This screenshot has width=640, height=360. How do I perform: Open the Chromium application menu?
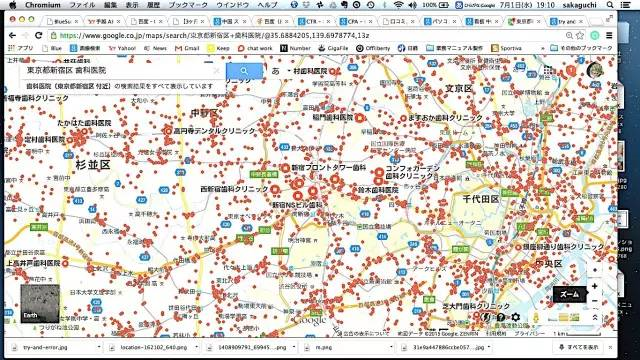point(43,5)
